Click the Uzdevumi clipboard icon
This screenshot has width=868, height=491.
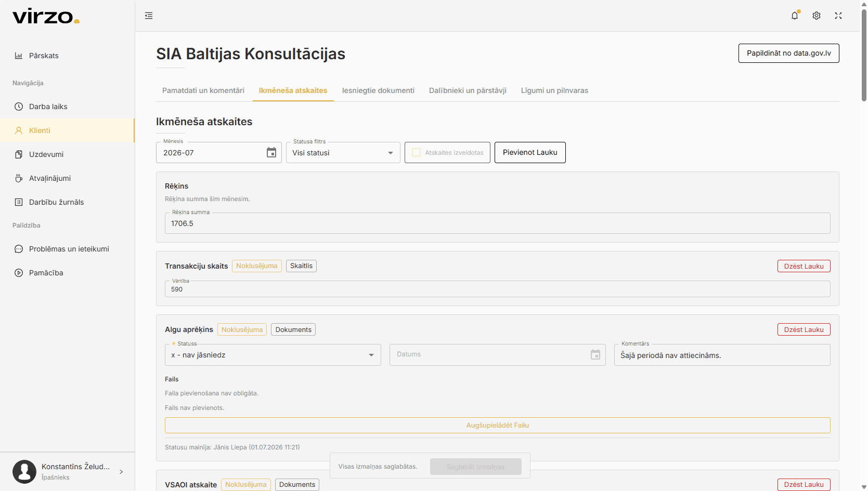pos(19,154)
